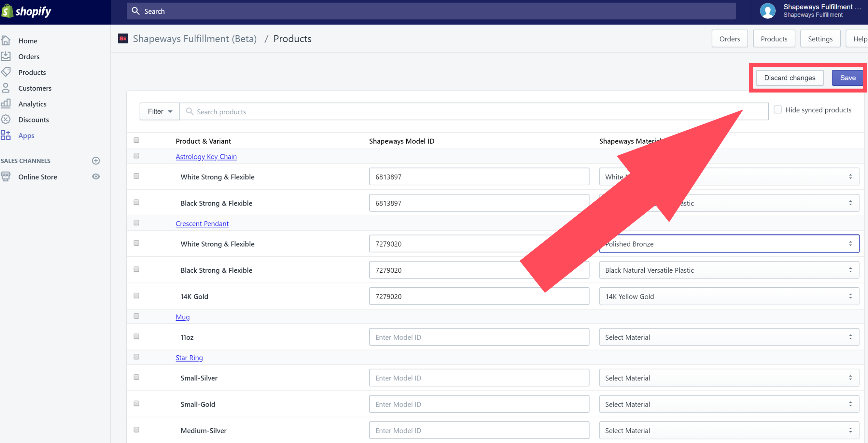
Task: Open the Mug product link
Action: [x=182, y=317]
